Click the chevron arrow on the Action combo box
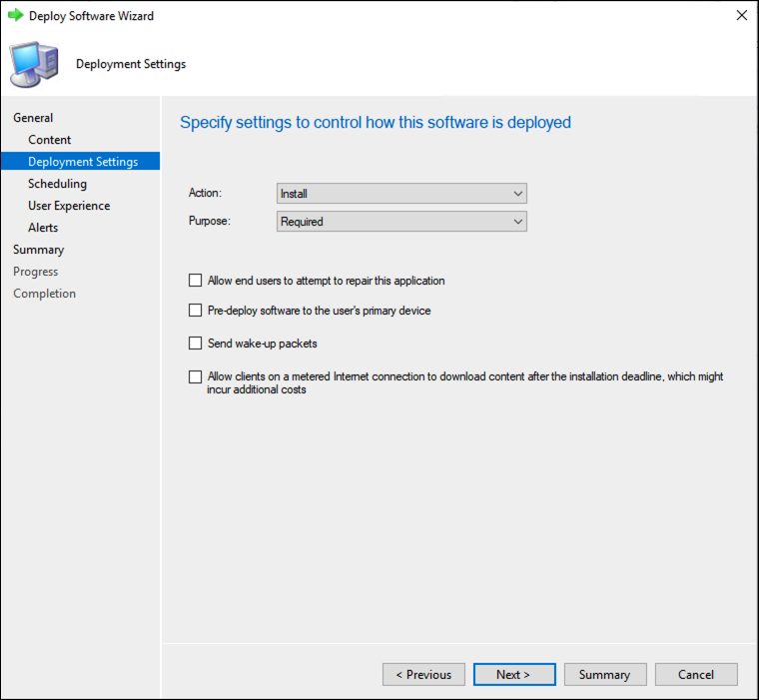The height and width of the screenshot is (700, 759). [518, 194]
